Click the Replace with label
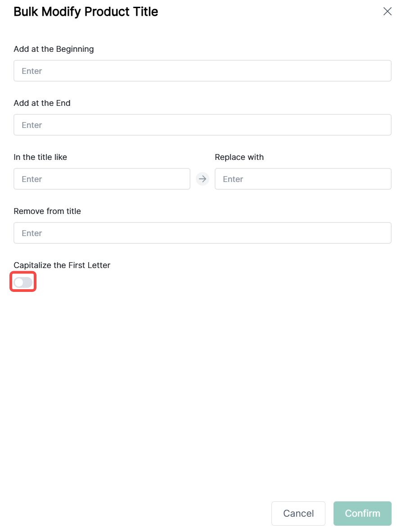This screenshot has height=532, width=397. pyautogui.click(x=239, y=157)
